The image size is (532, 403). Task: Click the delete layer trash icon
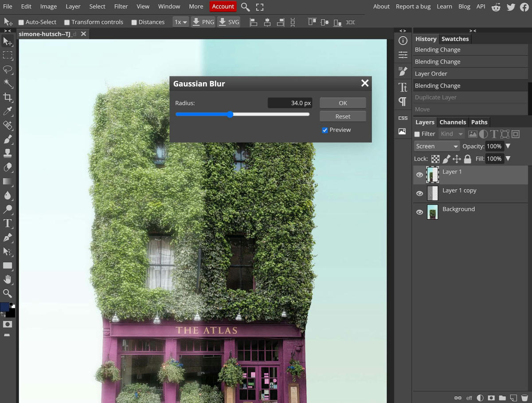pyautogui.click(x=524, y=398)
